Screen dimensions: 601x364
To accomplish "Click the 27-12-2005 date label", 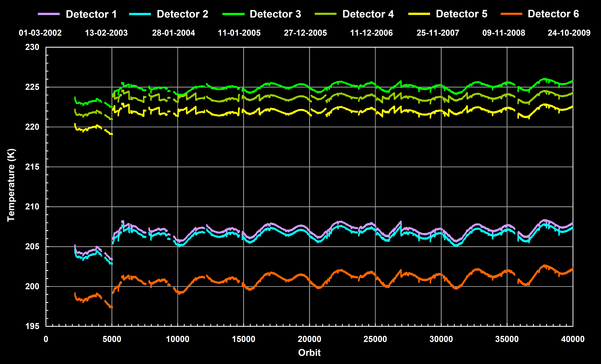I will 305,33.
